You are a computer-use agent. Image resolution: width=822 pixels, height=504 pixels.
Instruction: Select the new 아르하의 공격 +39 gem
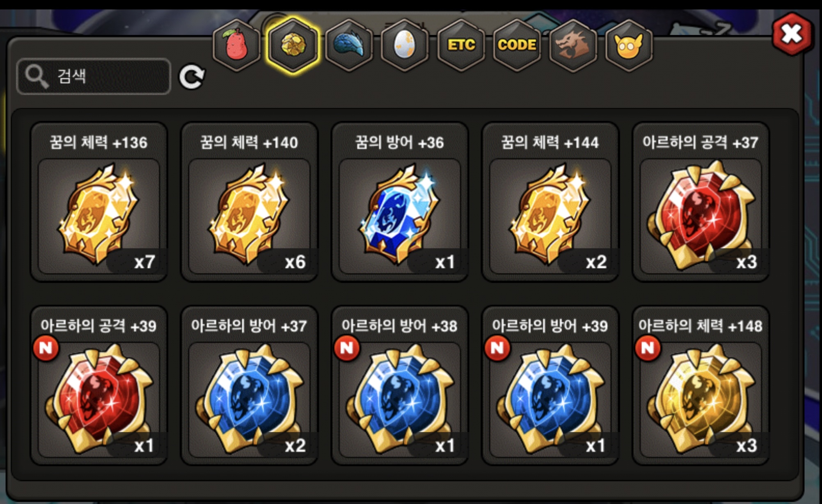99,385
